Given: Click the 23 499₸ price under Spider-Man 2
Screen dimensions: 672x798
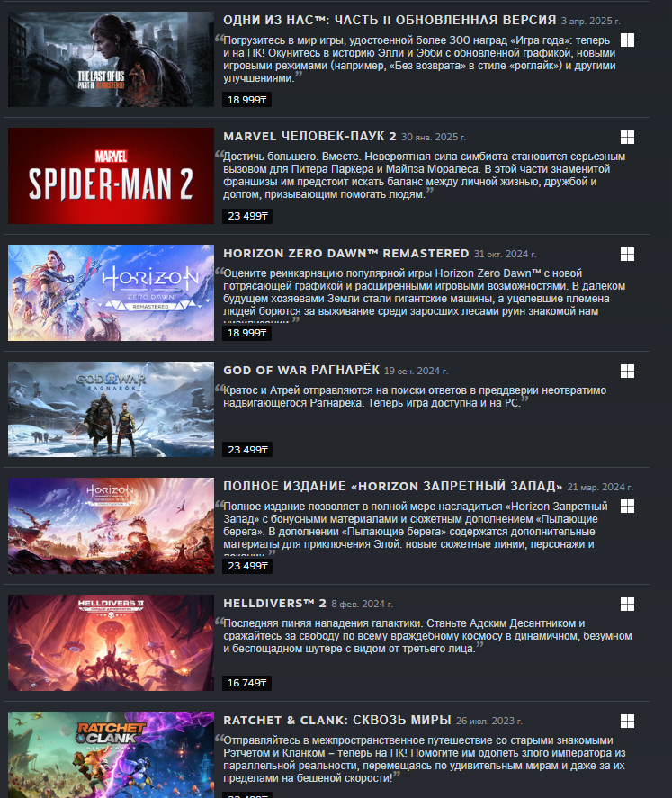Looking at the screenshot, I should coord(247,216).
